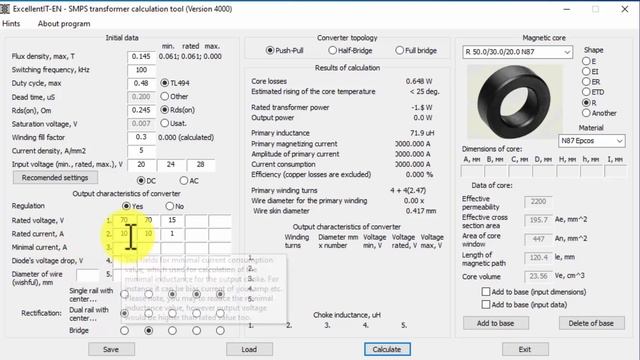Click third output rated voltage field (15)
640x360 pixels.
coord(172,220)
